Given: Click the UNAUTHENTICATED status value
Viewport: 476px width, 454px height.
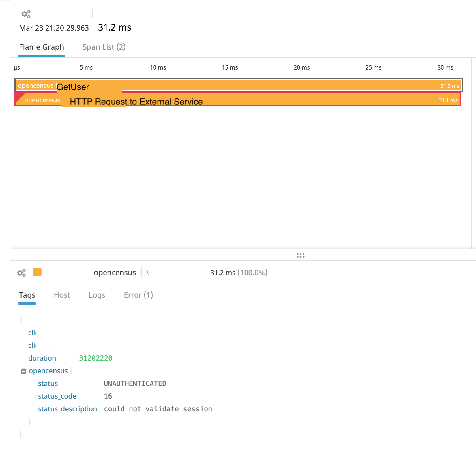Looking at the screenshot, I should [x=135, y=383].
